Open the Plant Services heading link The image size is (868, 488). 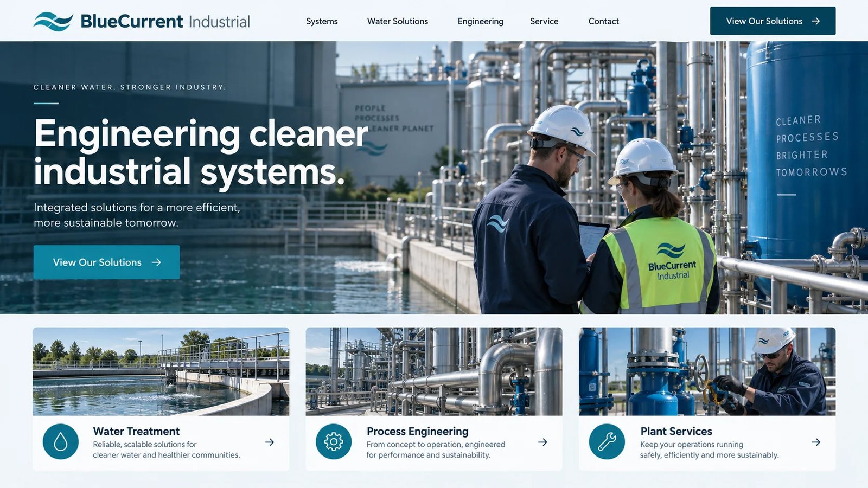coord(676,431)
